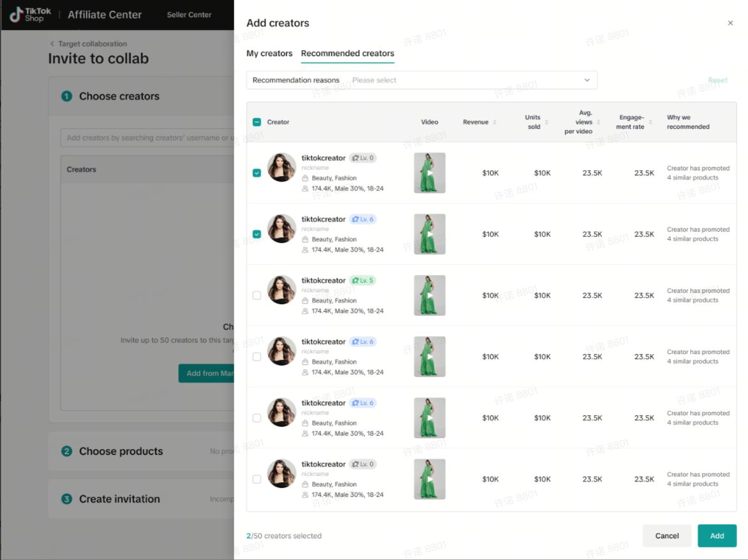Click the first creator's profile avatar
The width and height of the screenshot is (748, 560).
[x=281, y=168]
